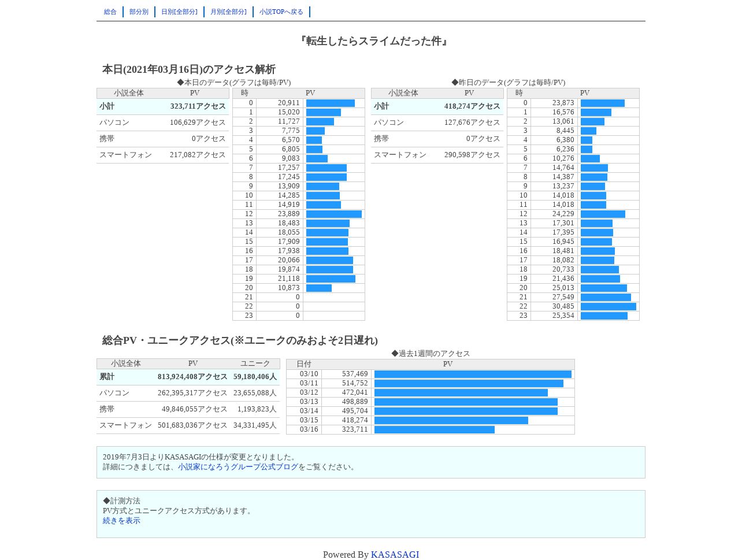742x560 pixels.
Task: Expand 続きを表示 for measurement method
Action: point(121,521)
